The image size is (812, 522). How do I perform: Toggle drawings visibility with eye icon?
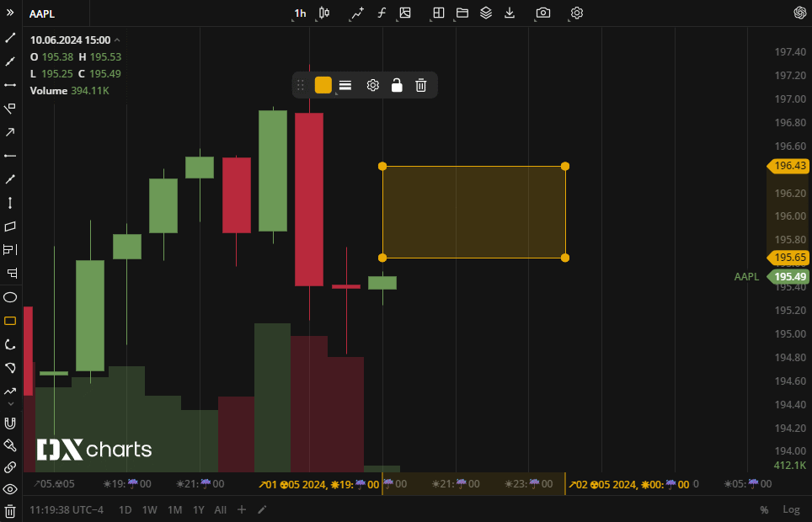point(10,489)
